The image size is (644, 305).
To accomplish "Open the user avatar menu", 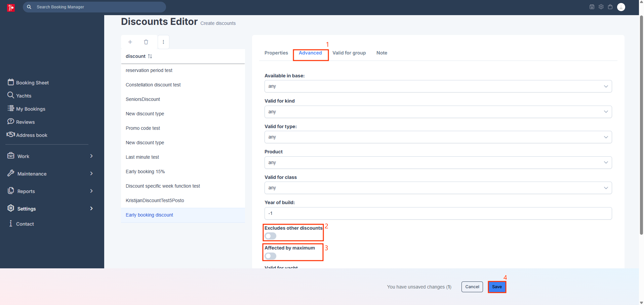I will click(x=621, y=7).
